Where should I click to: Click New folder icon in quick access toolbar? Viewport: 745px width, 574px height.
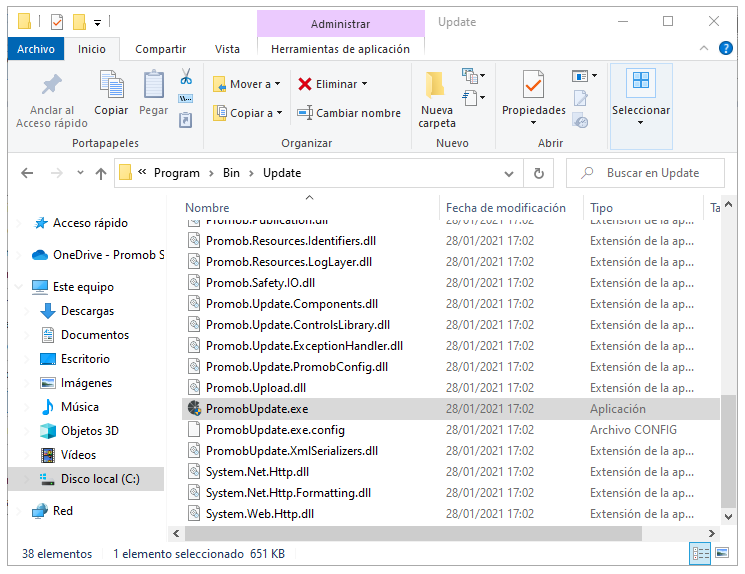click(x=79, y=22)
